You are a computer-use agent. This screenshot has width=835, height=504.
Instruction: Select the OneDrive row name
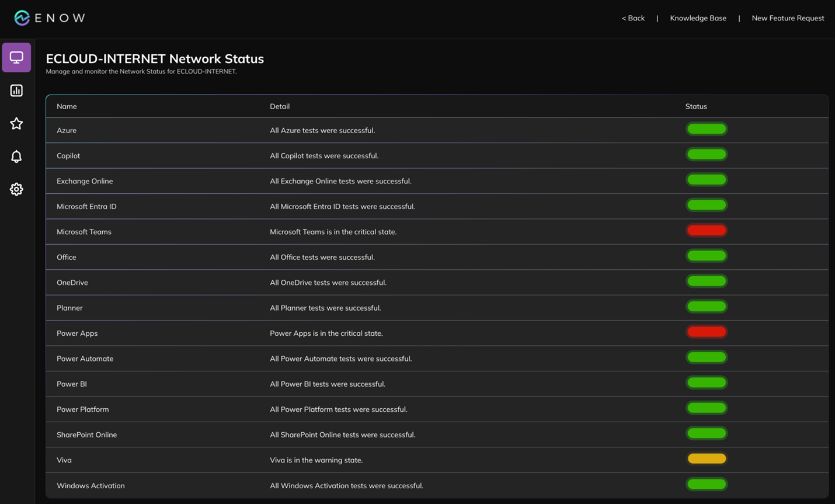(72, 283)
